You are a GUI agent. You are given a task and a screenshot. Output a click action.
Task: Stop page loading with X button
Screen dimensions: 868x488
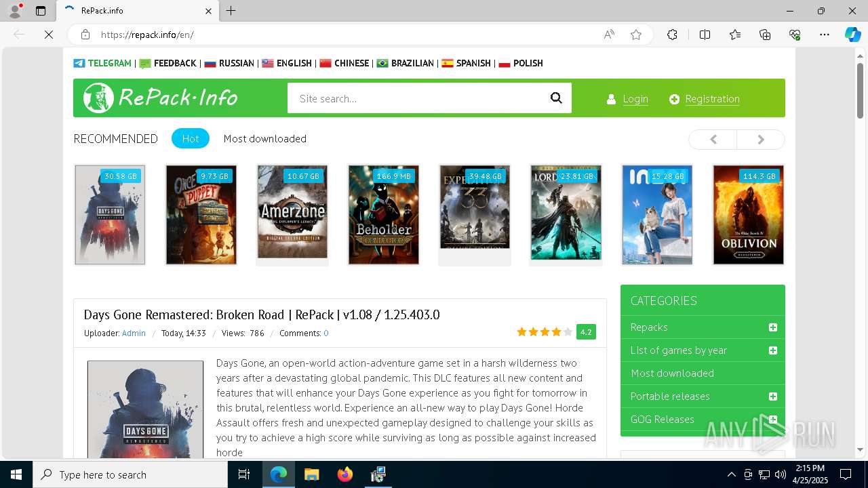[x=49, y=35]
